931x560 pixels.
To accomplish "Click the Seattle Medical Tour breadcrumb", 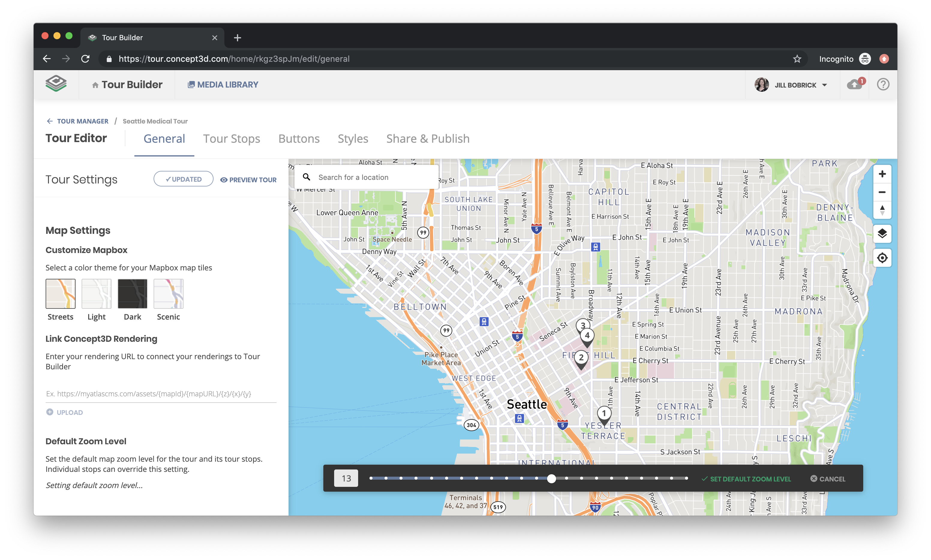I will coord(155,121).
